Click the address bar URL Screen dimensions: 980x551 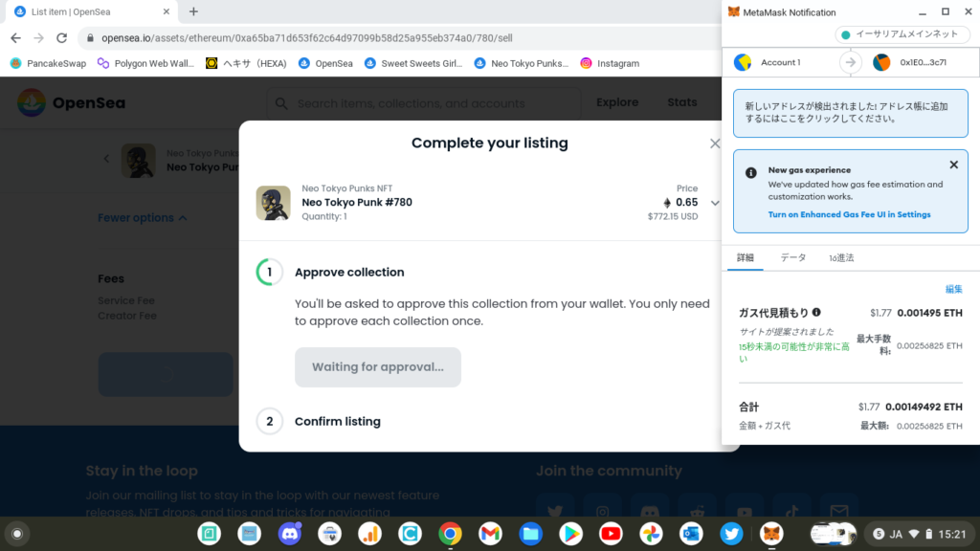(307, 38)
